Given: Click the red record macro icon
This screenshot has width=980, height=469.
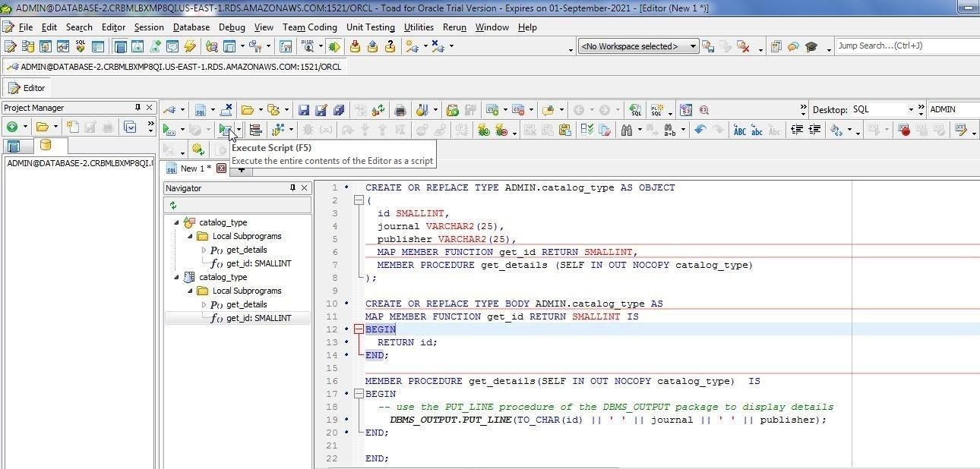Looking at the screenshot, I should pyautogui.click(x=904, y=130).
